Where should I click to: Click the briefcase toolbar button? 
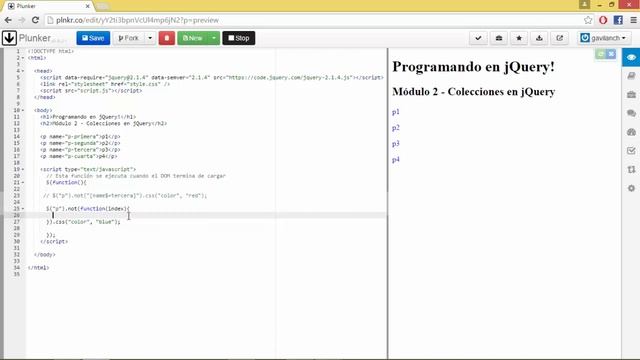tap(499, 38)
